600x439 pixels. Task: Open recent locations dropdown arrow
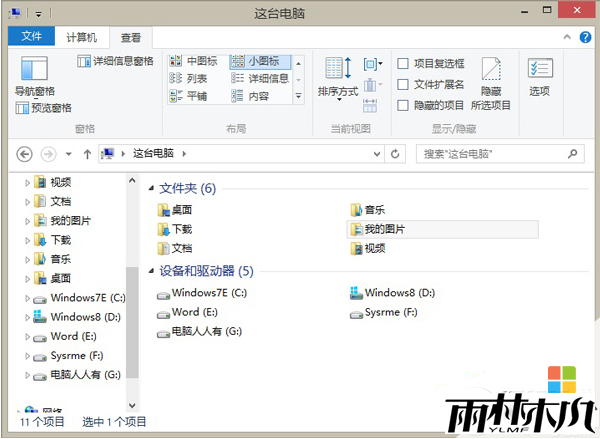pyautogui.click(x=68, y=154)
